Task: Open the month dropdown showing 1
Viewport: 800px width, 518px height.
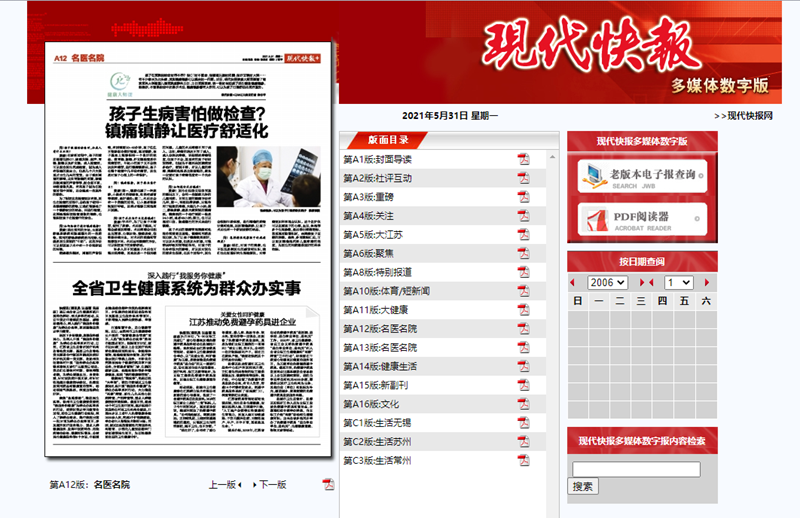Action: [678, 282]
